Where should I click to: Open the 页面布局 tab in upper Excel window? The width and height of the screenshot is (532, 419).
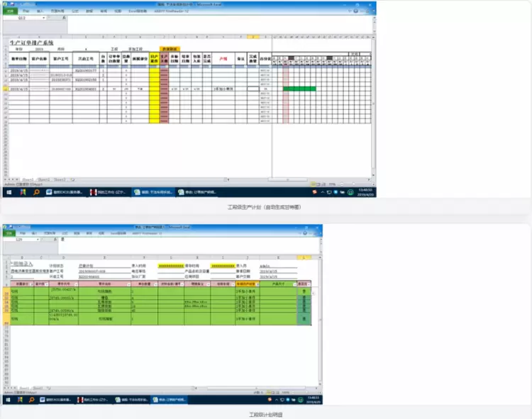57,11
